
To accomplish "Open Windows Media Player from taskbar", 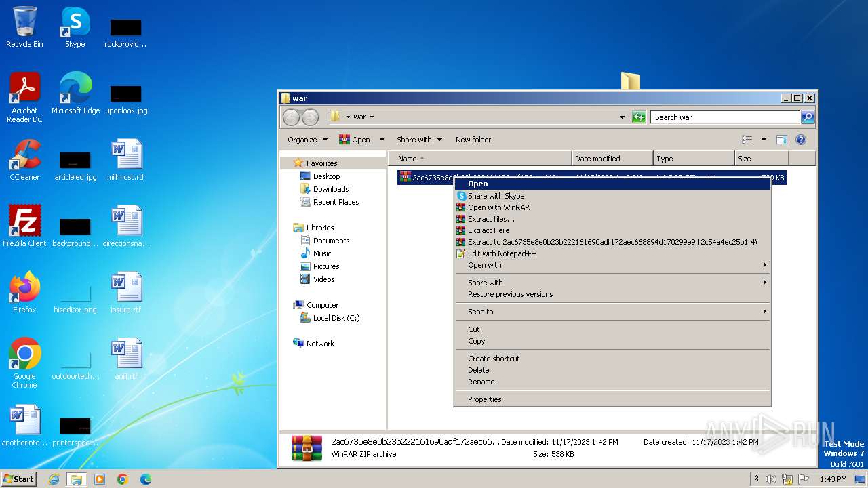I will tap(100, 479).
